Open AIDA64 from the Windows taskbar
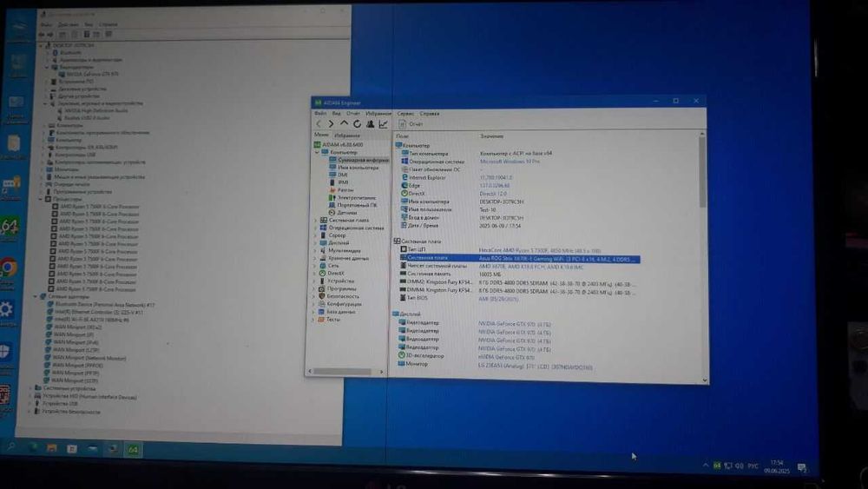This screenshot has width=868, height=489. tap(133, 449)
